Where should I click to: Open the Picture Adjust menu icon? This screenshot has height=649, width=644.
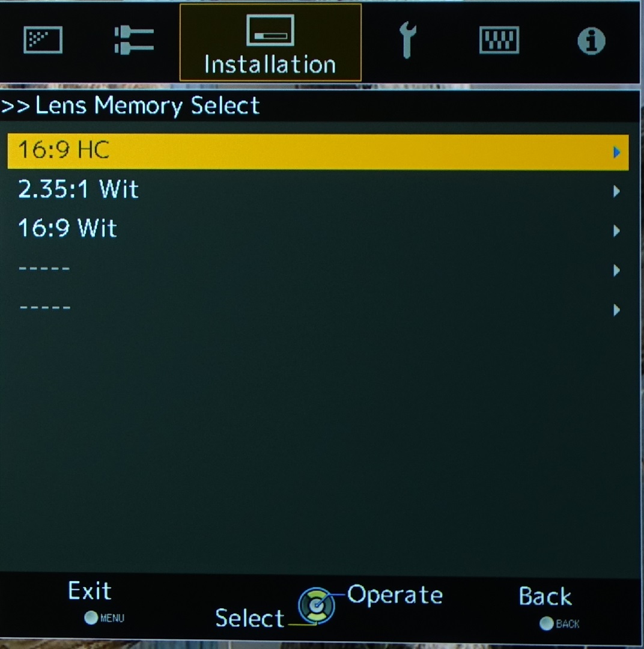(x=43, y=40)
